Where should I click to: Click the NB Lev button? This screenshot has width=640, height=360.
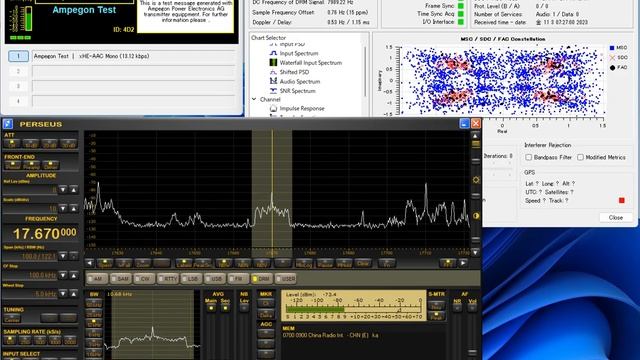tap(244, 307)
